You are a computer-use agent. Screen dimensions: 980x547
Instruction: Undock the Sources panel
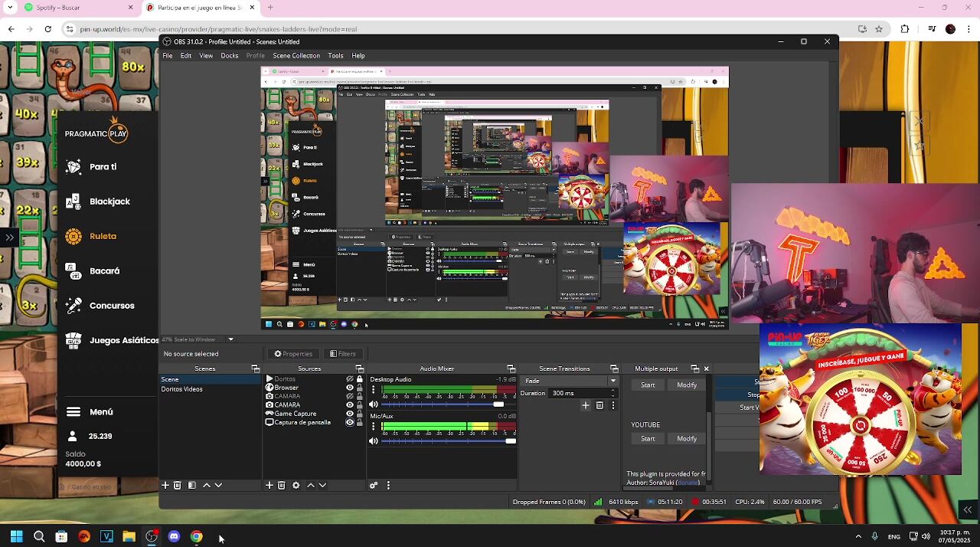click(x=359, y=368)
